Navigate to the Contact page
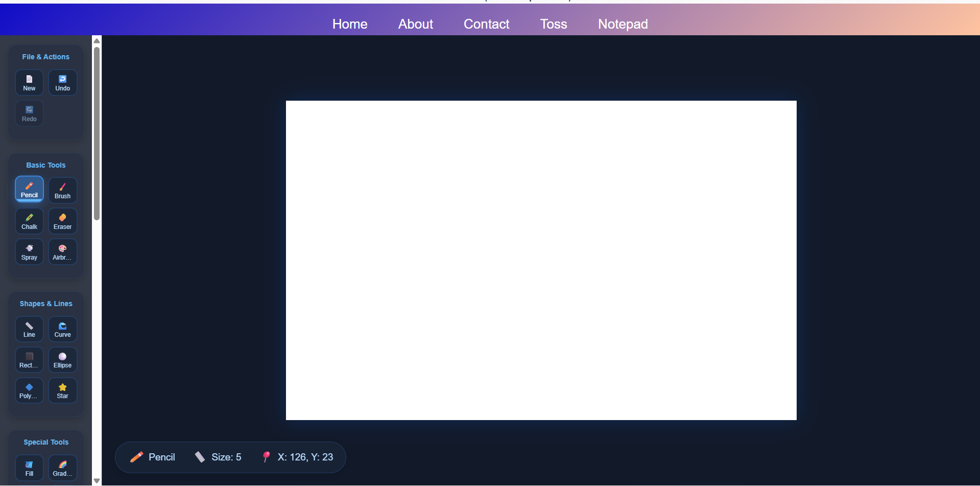The width and height of the screenshot is (980, 486). click(486, 24)
